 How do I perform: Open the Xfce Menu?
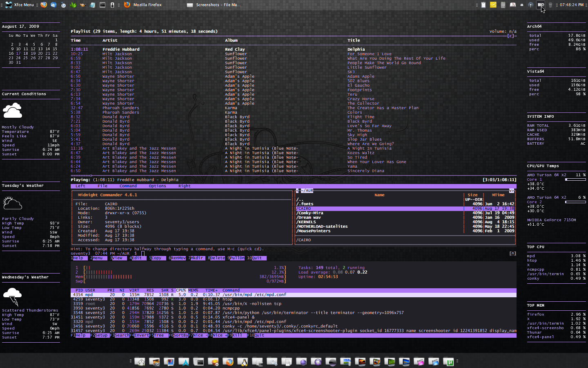point(20,5)
